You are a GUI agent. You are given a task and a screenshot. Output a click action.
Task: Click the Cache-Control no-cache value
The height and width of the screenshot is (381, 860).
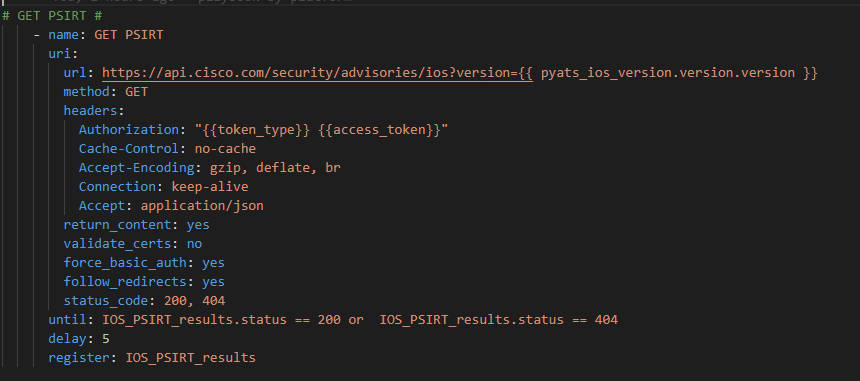[225, 149]
